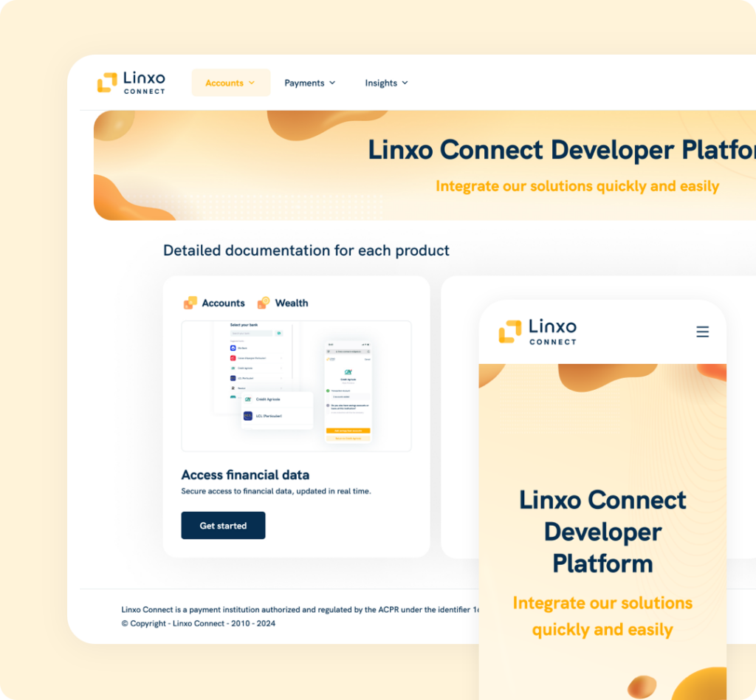The width and height of the screenshot is (756, 700).
Task: Open the Accounts navigation menu
Action: [230, 83]
